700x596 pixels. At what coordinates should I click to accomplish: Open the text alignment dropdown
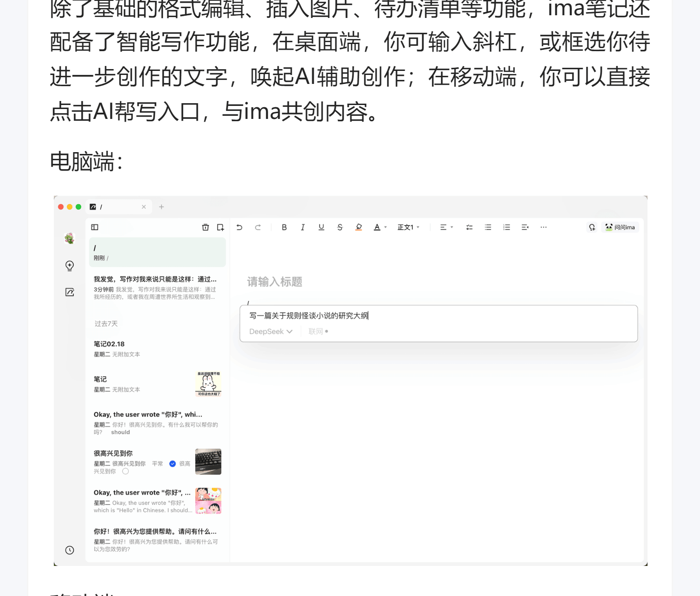pos(446,228)
